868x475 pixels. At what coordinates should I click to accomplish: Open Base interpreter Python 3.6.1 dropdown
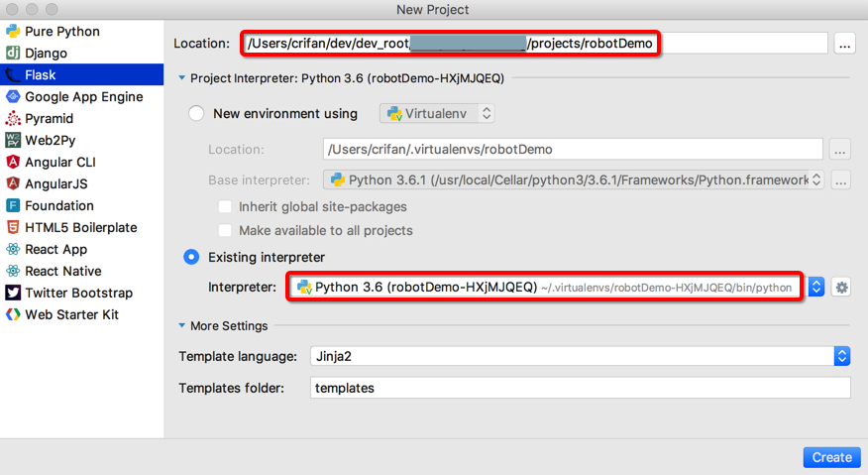click(x=574, y=180)
